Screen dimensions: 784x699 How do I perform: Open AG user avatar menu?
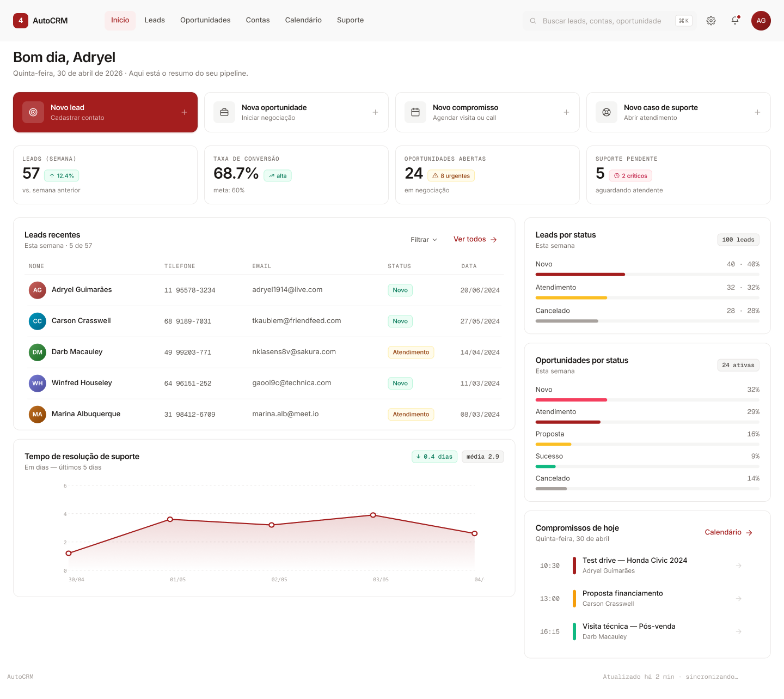pos(761,21)
